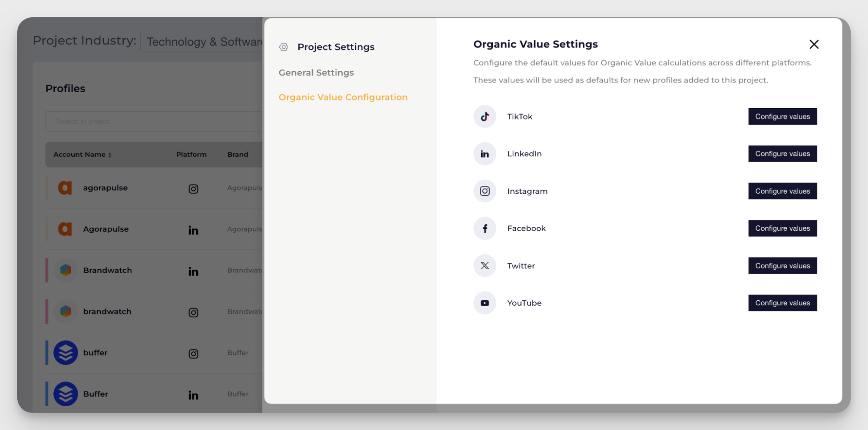Click Configure values for LinkedIn
Image resolution: width=868 pixels, height=430 pixels.
click(x=782, y=153)
